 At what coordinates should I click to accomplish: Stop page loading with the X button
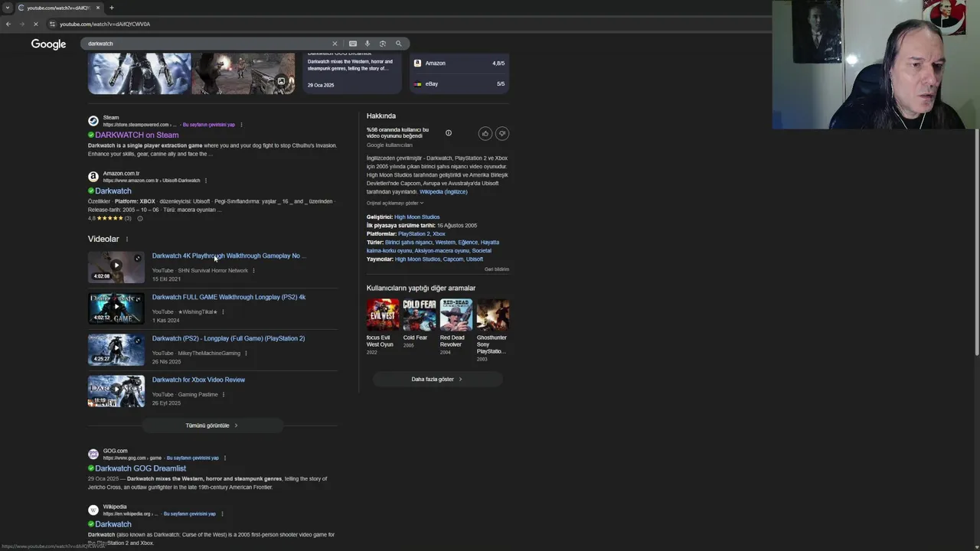pyautogui.click(x=35, y=24)
